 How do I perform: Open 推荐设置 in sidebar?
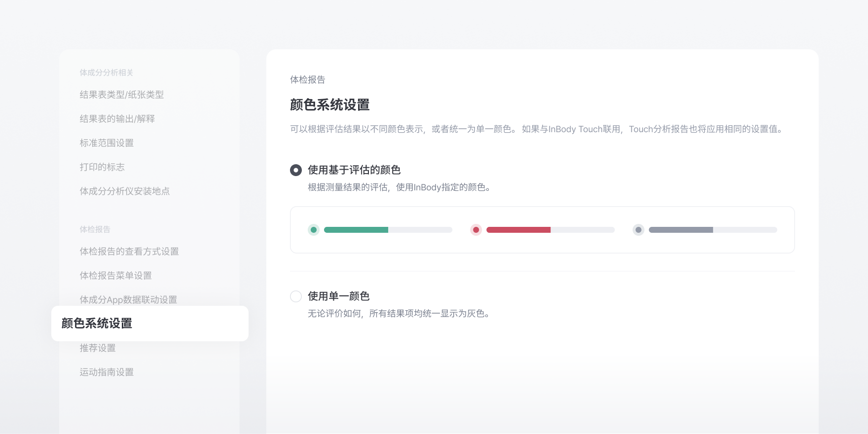(98, 348)
